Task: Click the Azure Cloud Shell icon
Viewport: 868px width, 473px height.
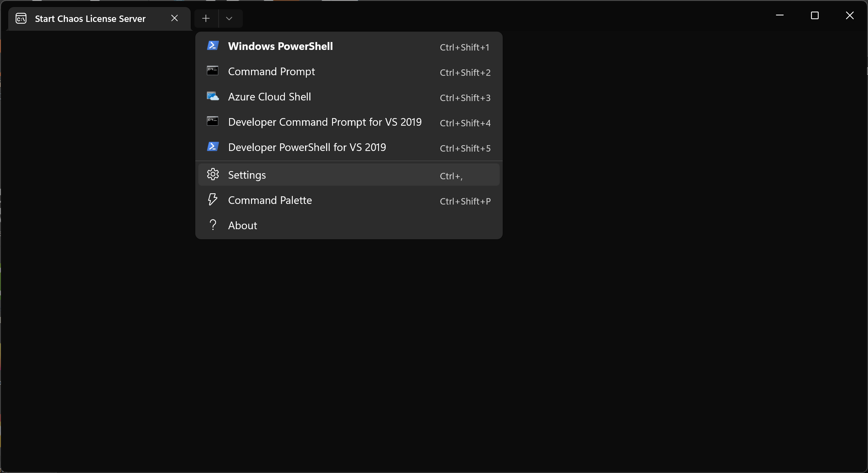Action: tap(213, 96)
